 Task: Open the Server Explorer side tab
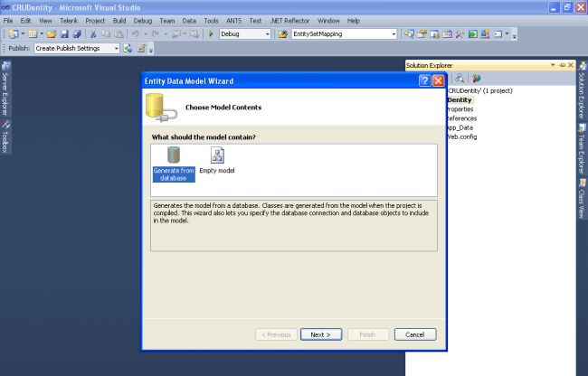point(5,89)
